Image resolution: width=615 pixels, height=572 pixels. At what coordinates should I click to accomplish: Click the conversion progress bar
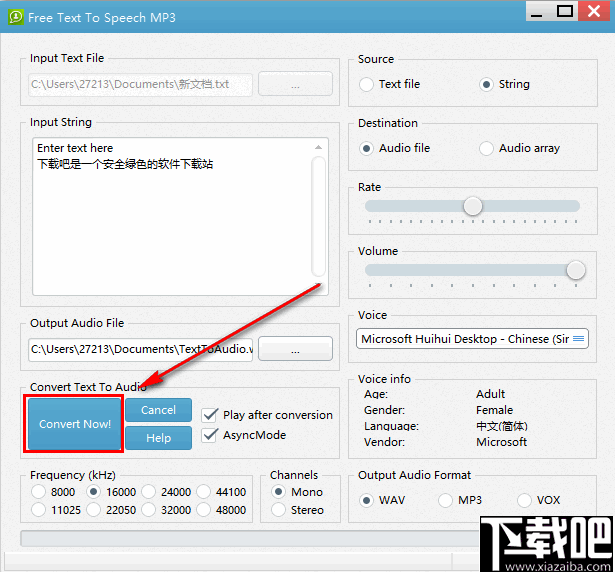click(x=250, y=539)
